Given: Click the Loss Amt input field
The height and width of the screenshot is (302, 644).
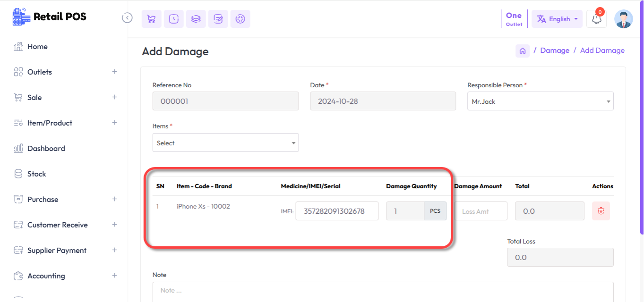Looking at the screenshot, I should (x=481, y=211).
